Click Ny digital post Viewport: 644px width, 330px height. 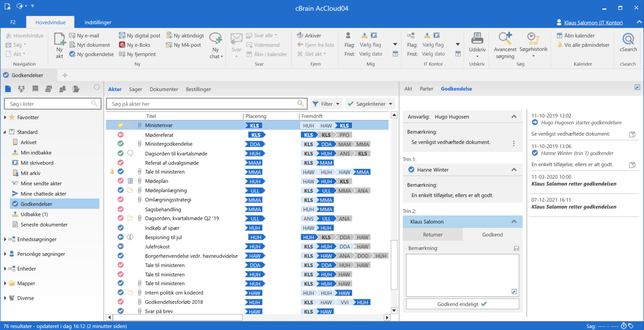tap(140, 36)
